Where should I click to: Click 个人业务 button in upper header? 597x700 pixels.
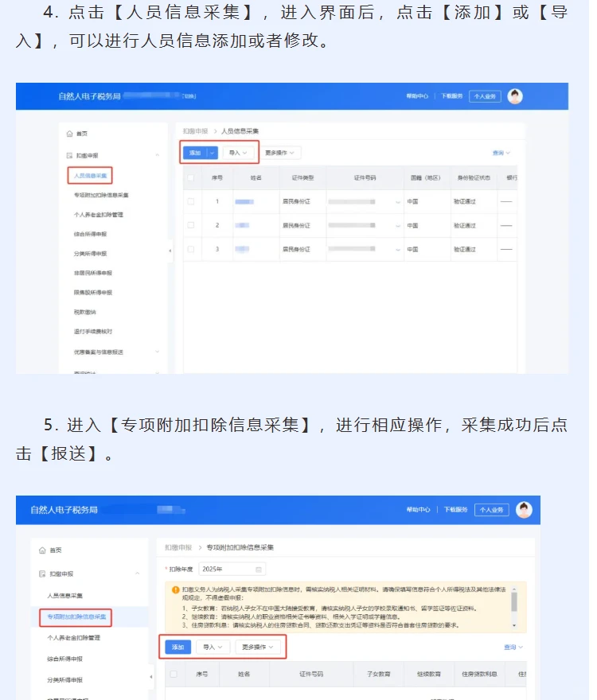pyautogui.click(x=485, y=96)
